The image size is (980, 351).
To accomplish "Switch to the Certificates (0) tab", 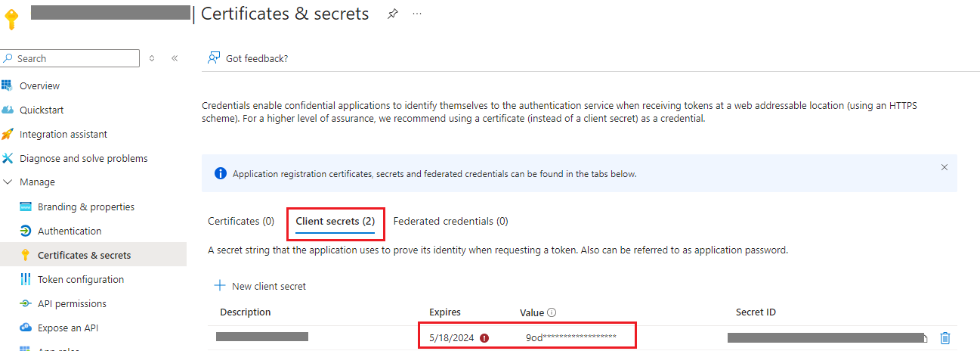I will tap(241, 222).
